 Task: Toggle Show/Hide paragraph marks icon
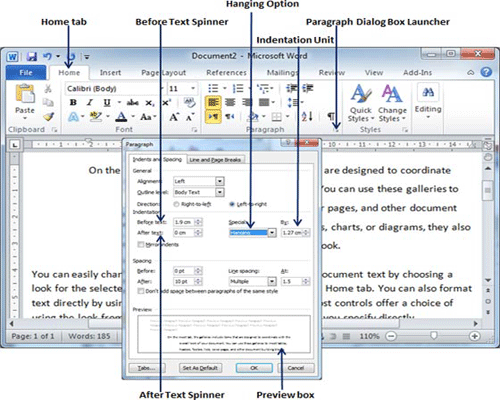coord(330,116)
